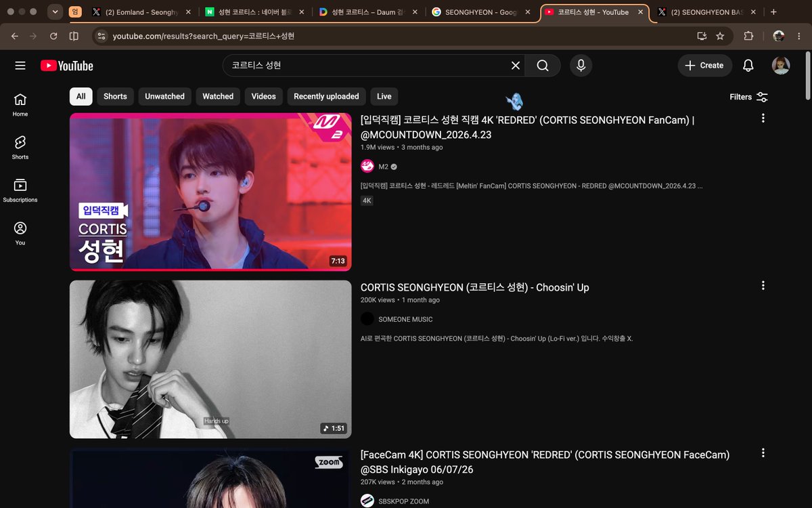Select the Shorts filter chip
The width and height of the screenshot is (812, 508).
[x=115, y=96]
